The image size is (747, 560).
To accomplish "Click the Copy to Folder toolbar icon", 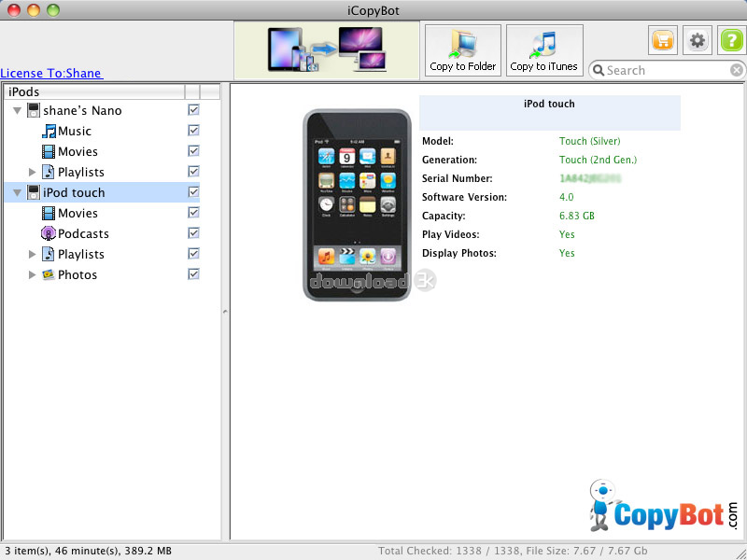I will [x=463, y=49].
